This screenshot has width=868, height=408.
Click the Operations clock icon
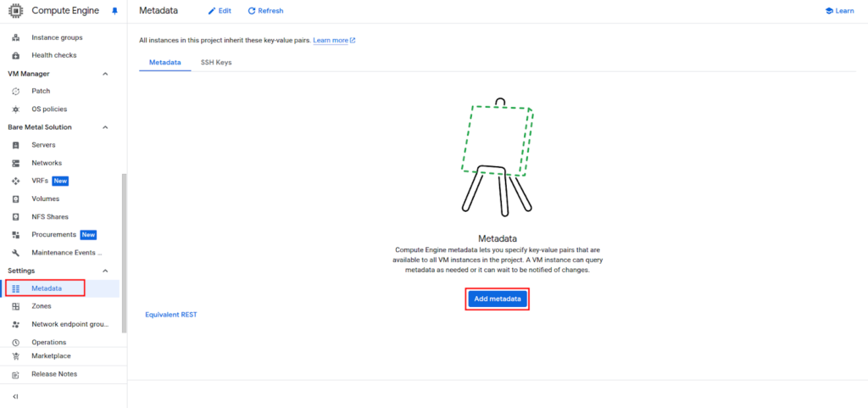pyautogui.click(x=15, y=343)
